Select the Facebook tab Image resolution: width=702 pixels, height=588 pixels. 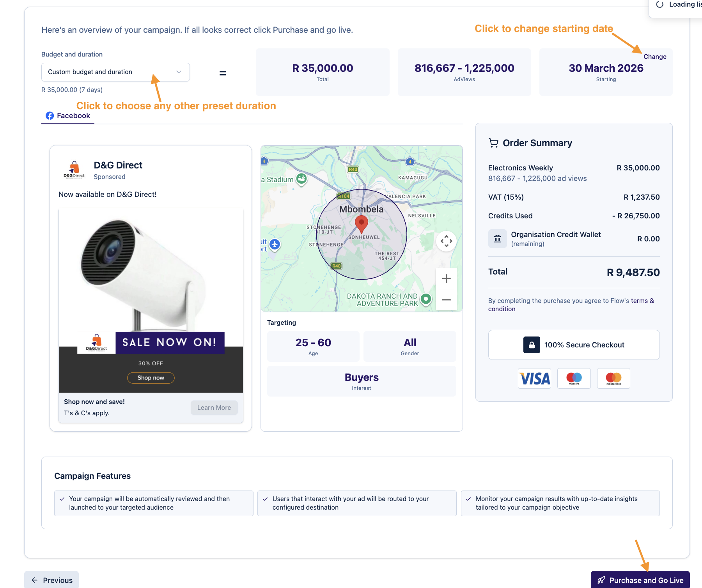pos(68,116)
